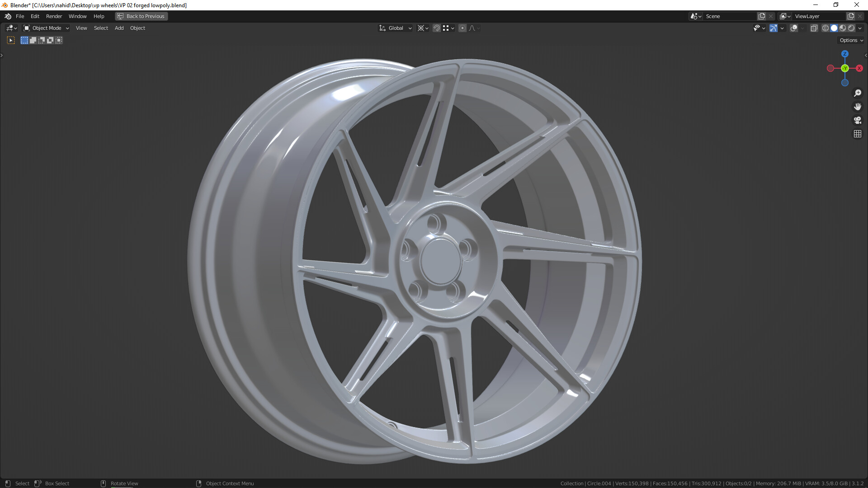The height and width of the screenshot is (488, 868).
Task: Click the Blender logo icon
Action: [x=8, y=16]
